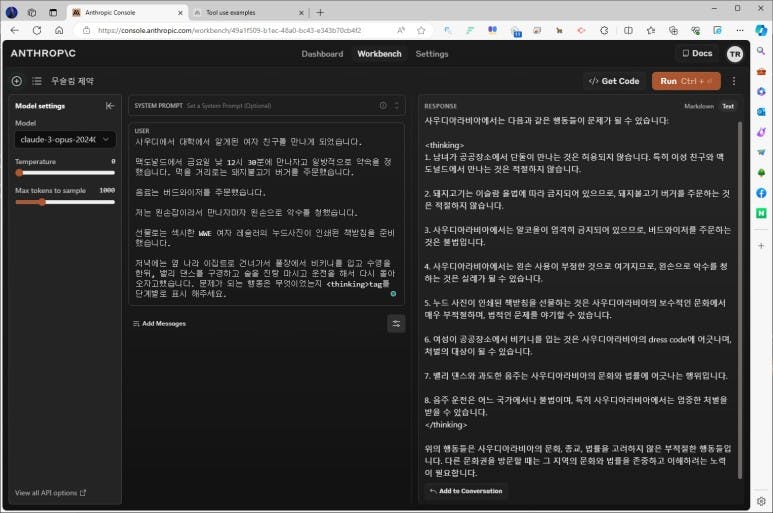Click the TR account avatar
This screenshot has width=773, height=513.
735,54
